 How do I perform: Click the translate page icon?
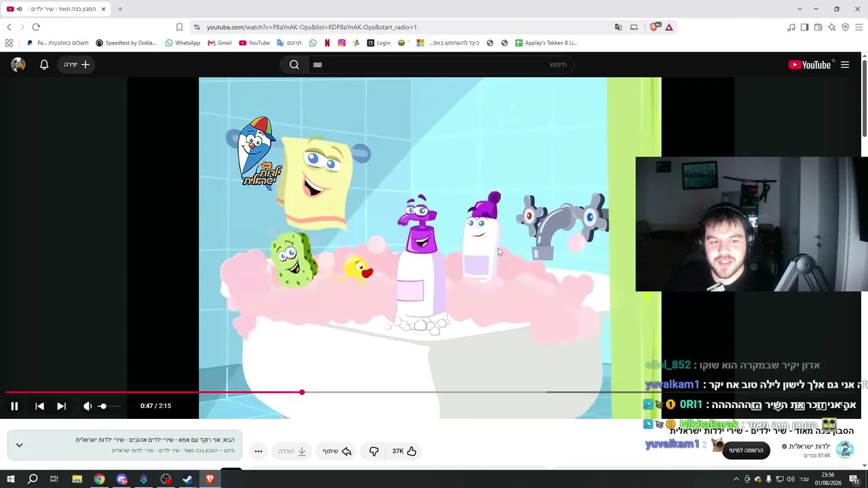(618, 27)
